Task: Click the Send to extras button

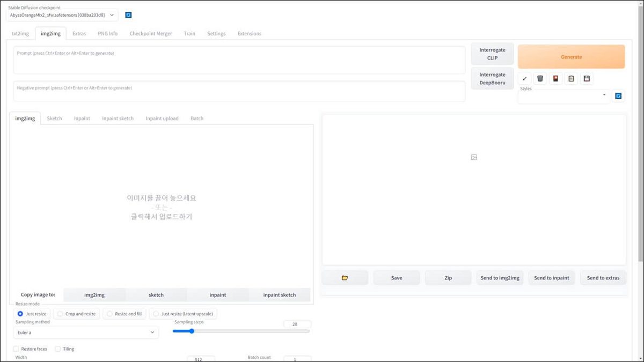Action: tap(603, 278)
